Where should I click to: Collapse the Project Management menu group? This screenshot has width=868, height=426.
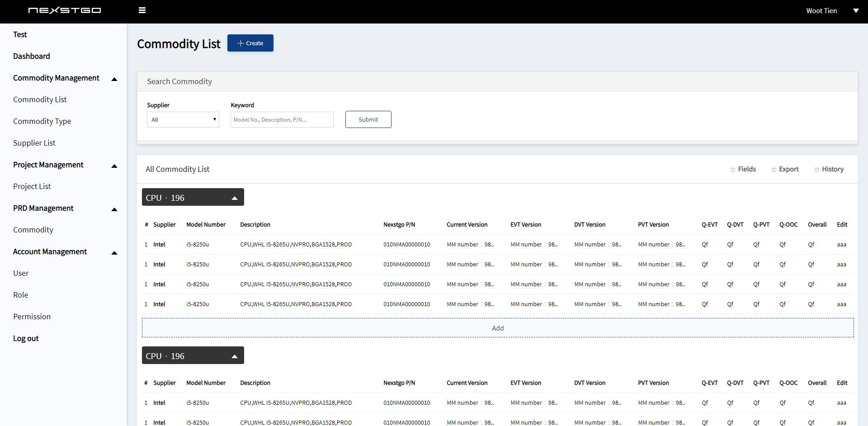coord(114,166)
